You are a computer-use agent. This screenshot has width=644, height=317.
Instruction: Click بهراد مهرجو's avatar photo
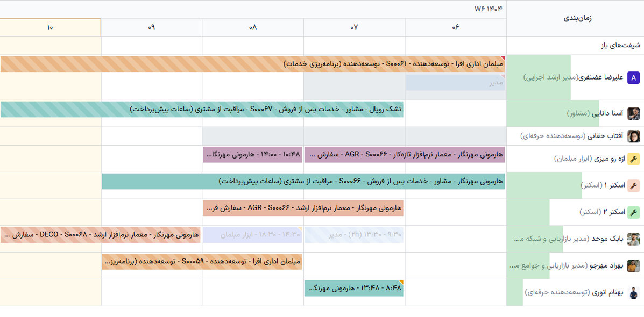pyautogui.click(x=633, y=266)
